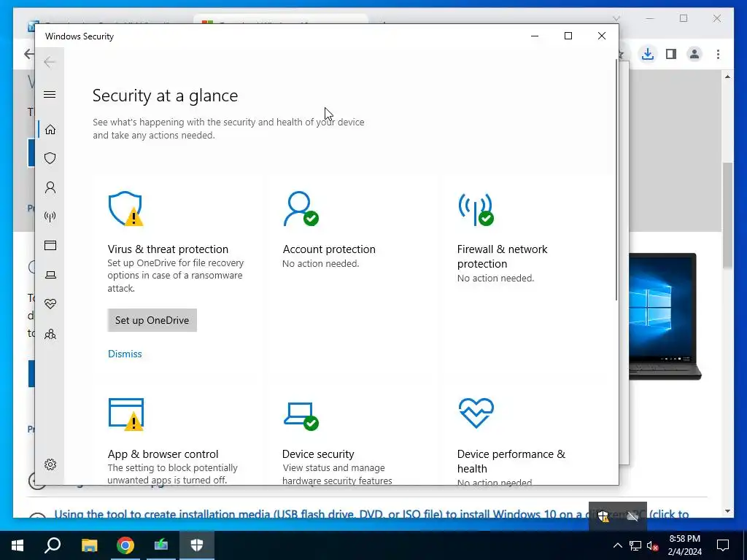Open Device performance & health heading
The image size is (747, 560).
pos(511,461)
